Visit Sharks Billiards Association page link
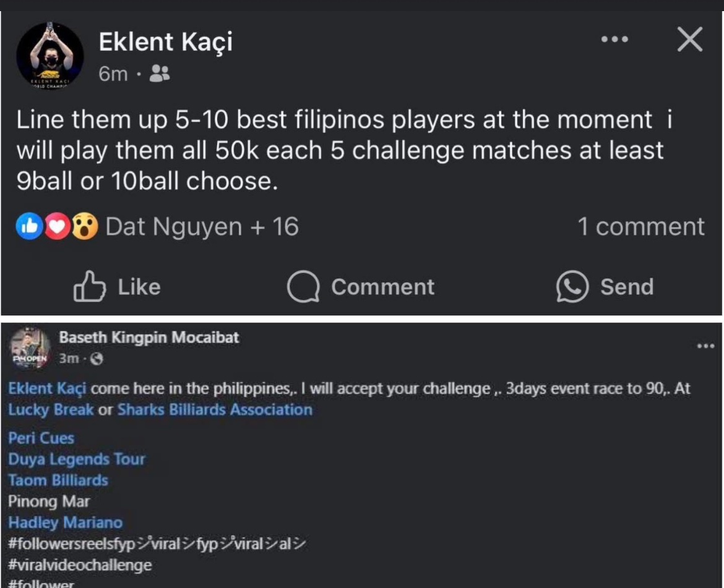This screenshot has height=588, width=724. 215,409
